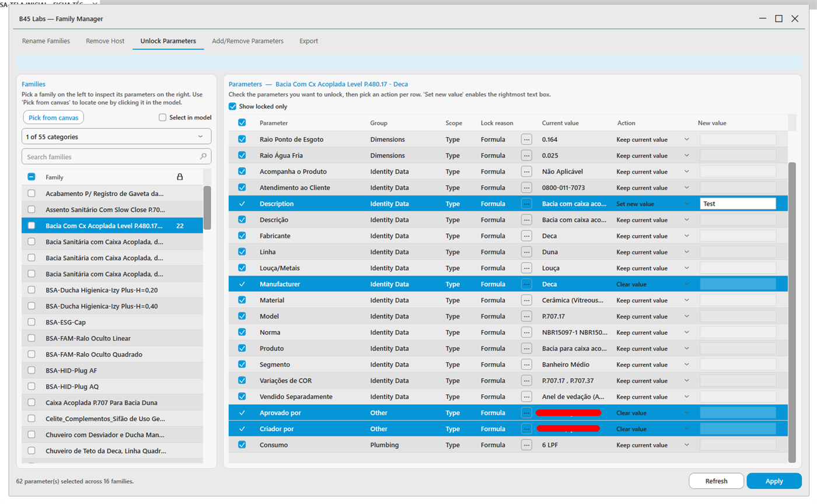The width and height of the screenshot is (817, 504).
Task: Click ellipsis button in Material row
Action: click(x=527, y=300)
